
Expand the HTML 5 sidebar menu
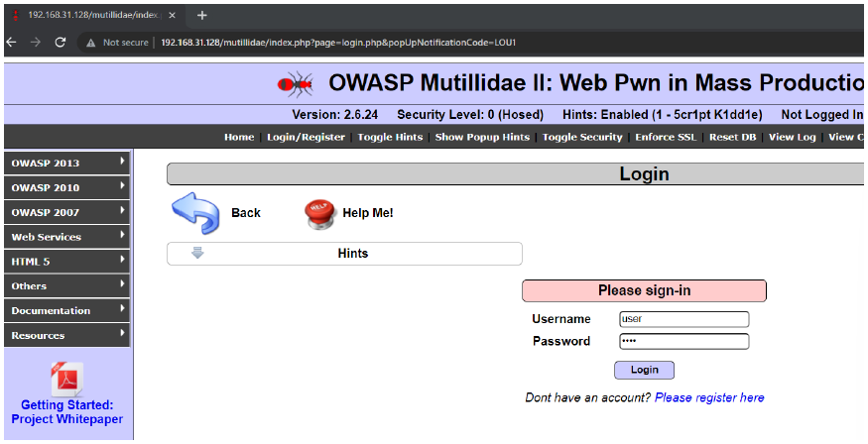point(67,262)
